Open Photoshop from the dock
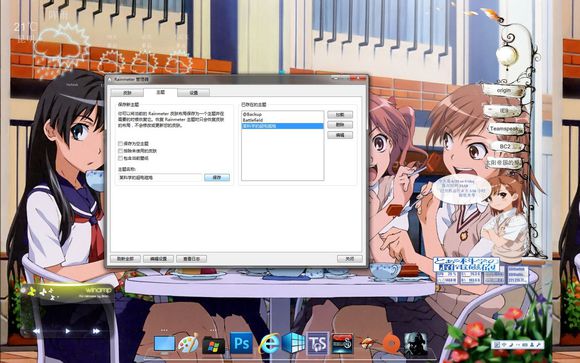This screenshot has width=580, height=363. point(241,343)
